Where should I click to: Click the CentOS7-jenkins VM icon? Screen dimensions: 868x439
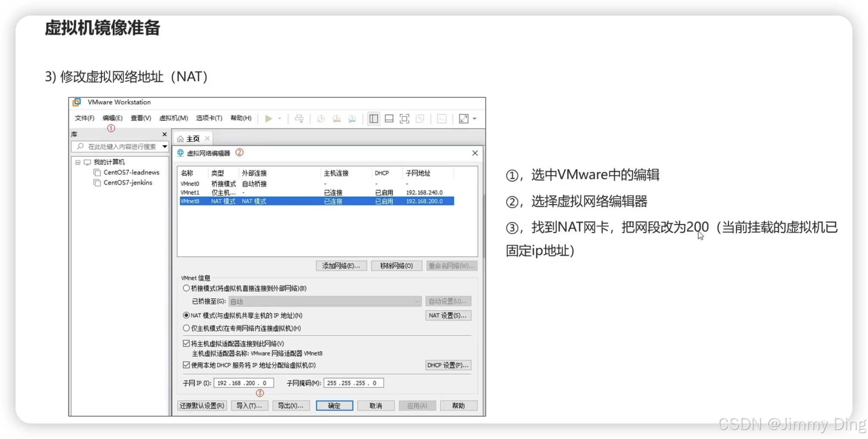point(97,183)
